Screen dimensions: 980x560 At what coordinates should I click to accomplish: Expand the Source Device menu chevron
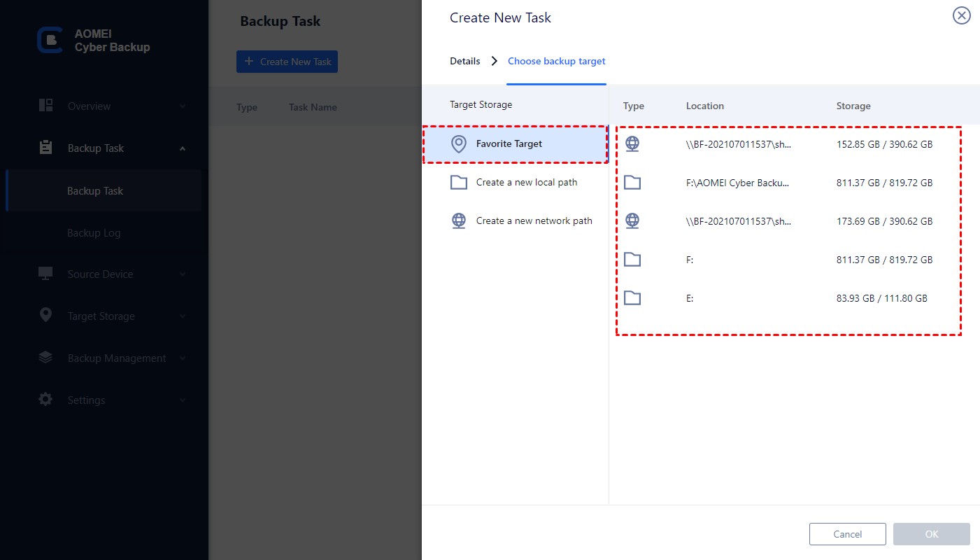(183, 274)
